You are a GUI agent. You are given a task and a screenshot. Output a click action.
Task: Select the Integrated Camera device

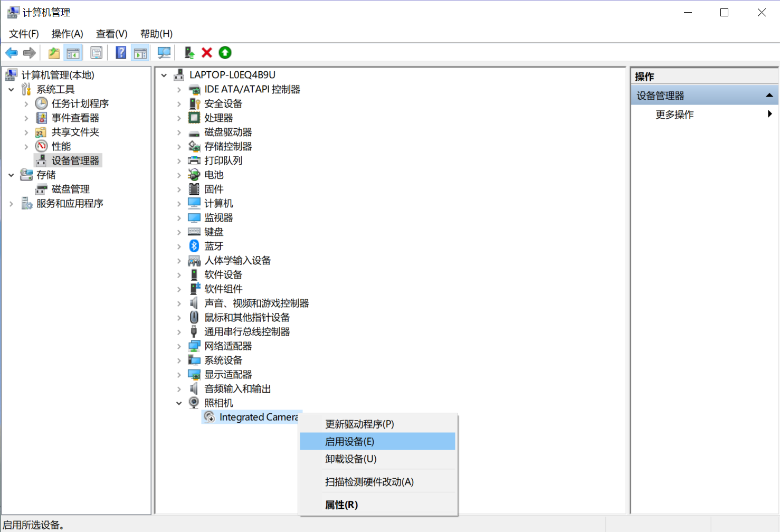[259, 416]
